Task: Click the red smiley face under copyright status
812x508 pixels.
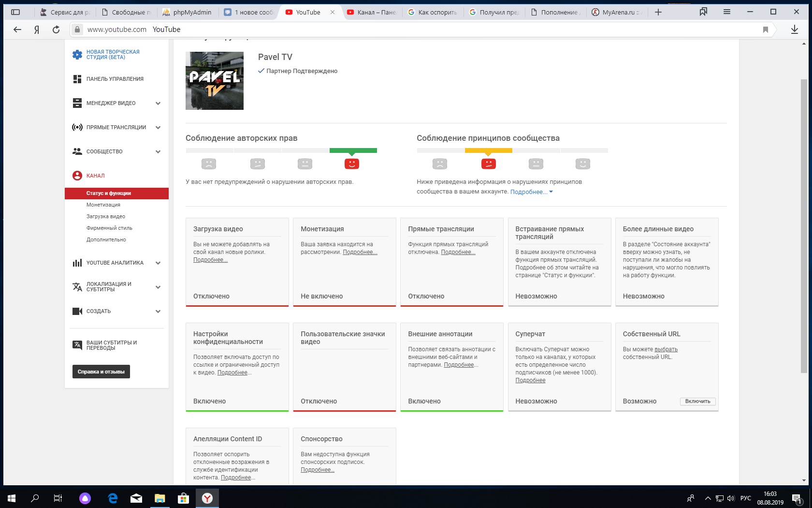Action: coord(352,164)
